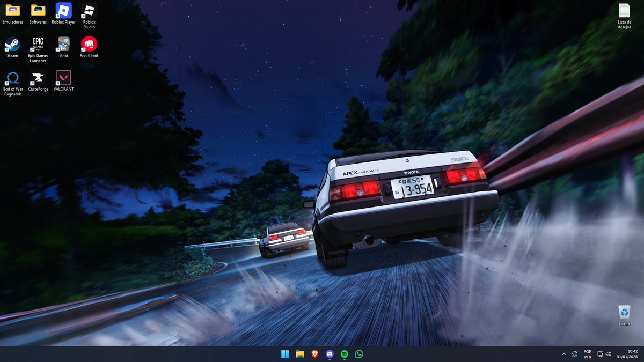Launch the Roblox Player shortcut
644x362 pixels.
coord(63,13)
